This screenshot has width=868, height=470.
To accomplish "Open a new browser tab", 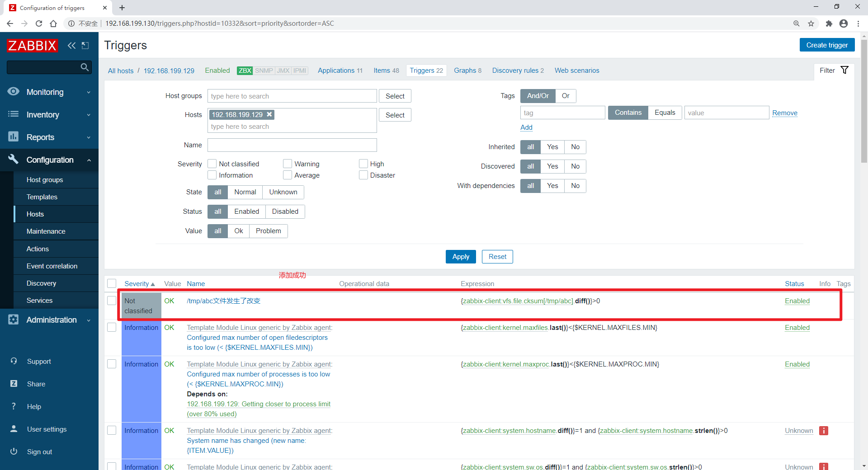I will (122, 8).
